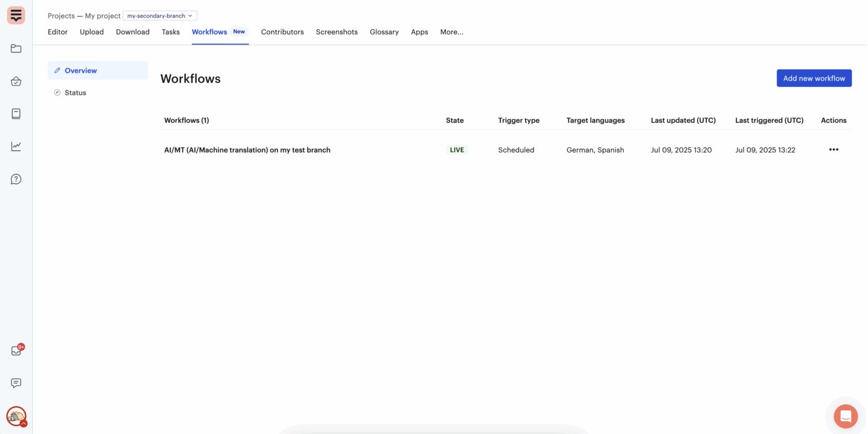This screenshot has width=868, height=434.
Task: Switch to the Glossary tab
Action: (384, 32)
